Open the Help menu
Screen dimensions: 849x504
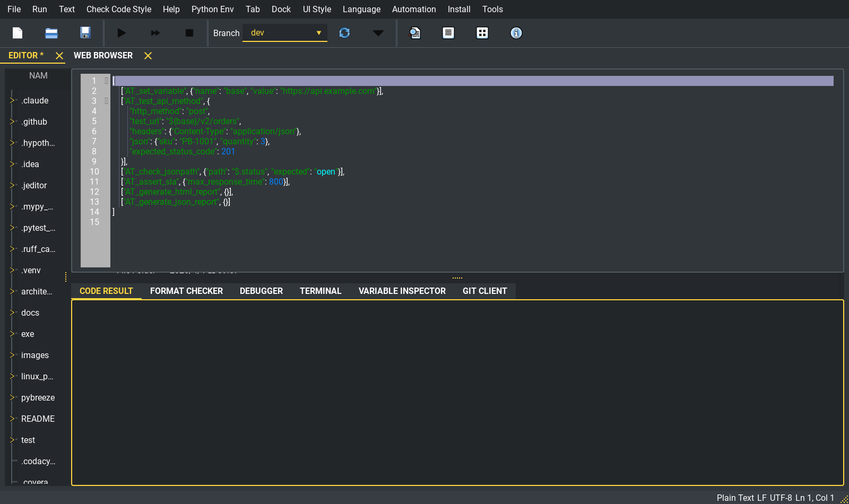171,9
